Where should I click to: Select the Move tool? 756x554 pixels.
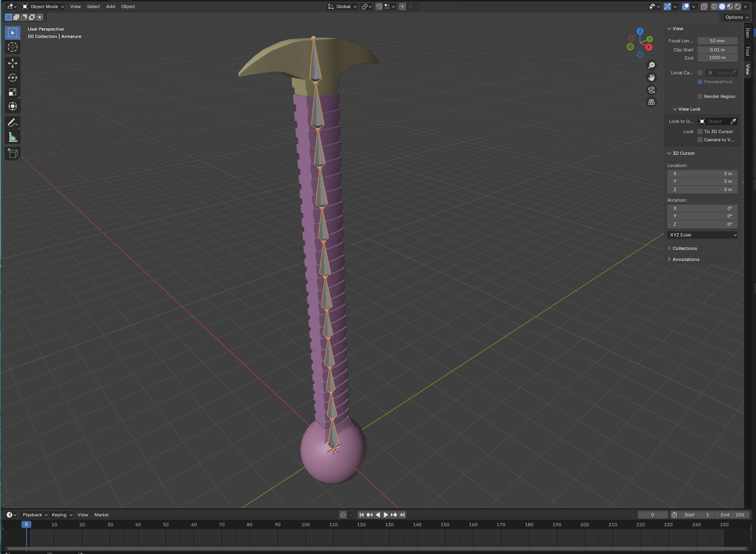(13, 63)
